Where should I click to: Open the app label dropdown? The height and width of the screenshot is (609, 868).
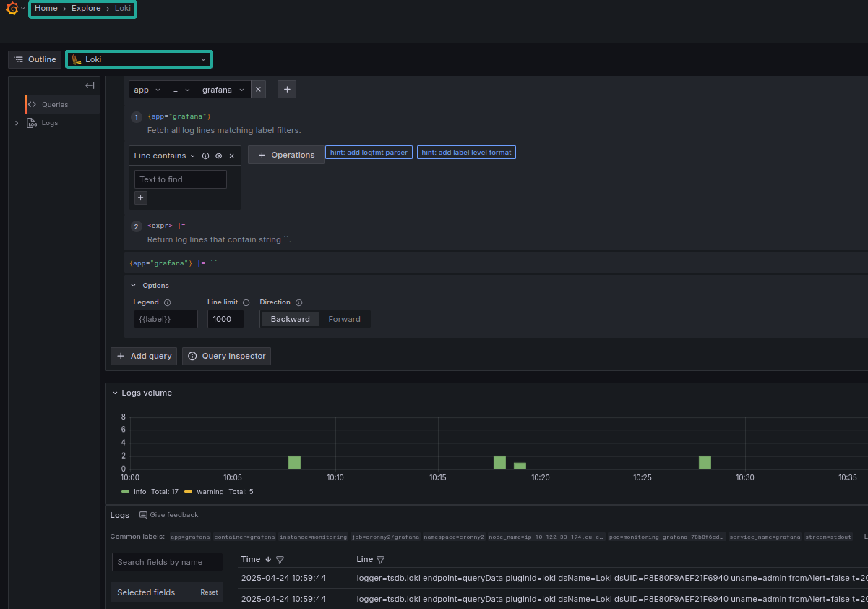point(148,90)
